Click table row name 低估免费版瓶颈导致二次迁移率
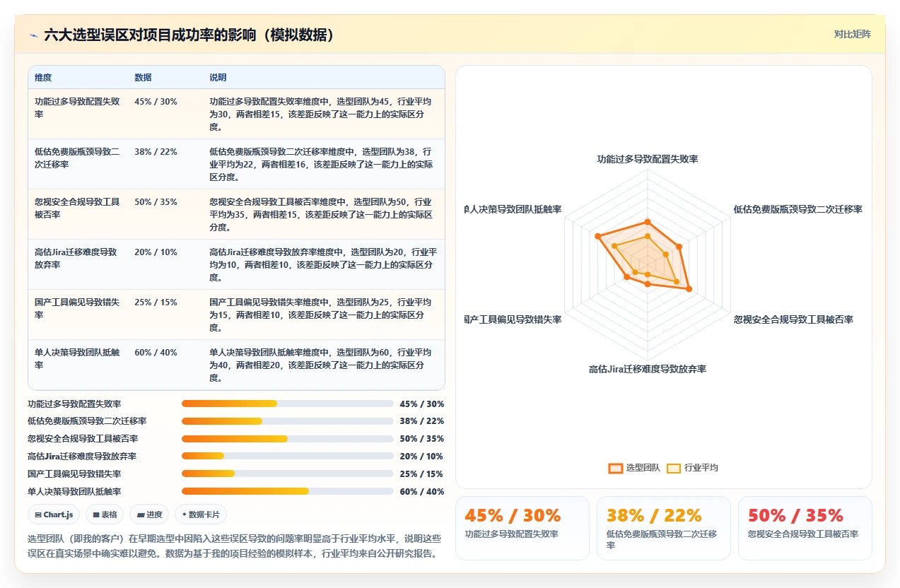The height and width of the screenshot is (588, 900). point(77,158)
